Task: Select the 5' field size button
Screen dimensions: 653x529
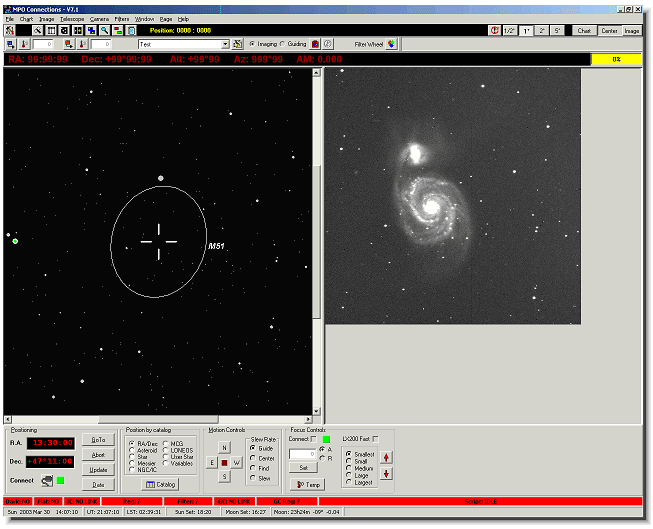Action: pos(557,31)
